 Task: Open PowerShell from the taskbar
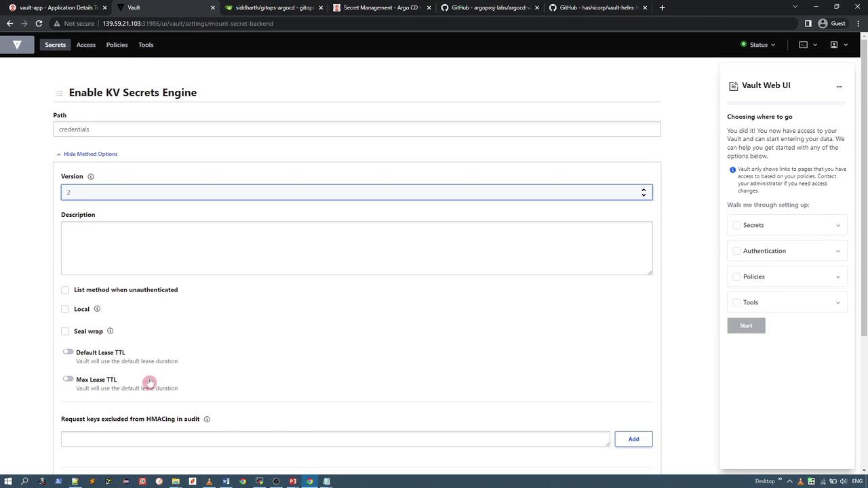pos(58,482)
